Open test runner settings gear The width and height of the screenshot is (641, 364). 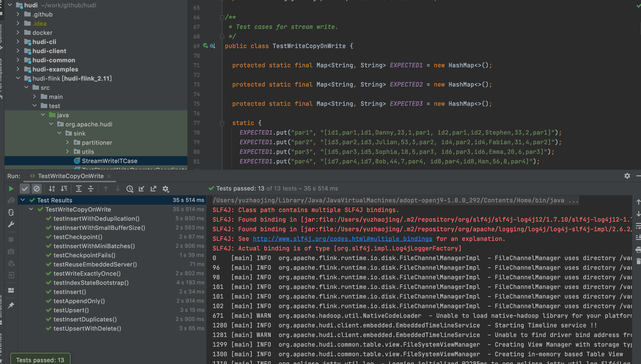point(166,188)
